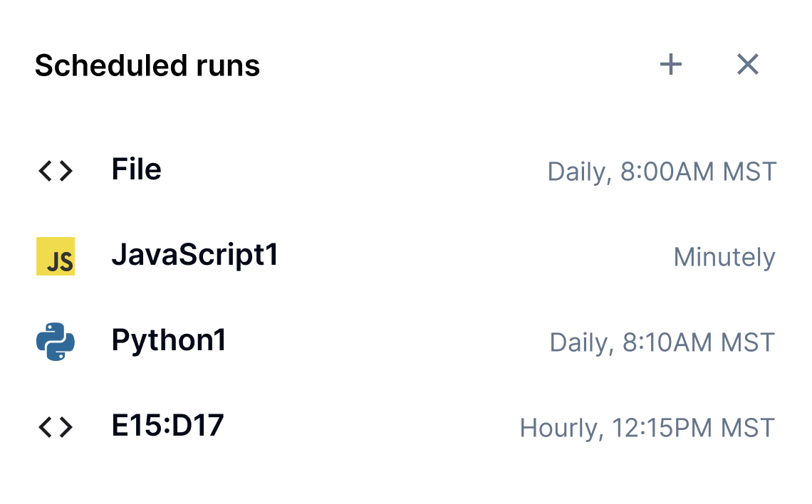Open the File scheduled run name

pos(137,170)
